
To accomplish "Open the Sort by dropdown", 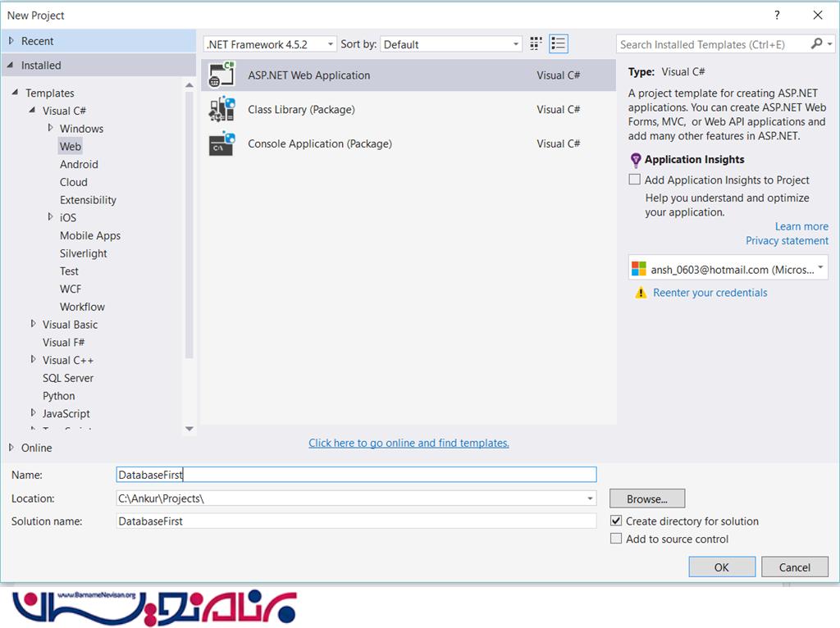I will tap(451, 44).
